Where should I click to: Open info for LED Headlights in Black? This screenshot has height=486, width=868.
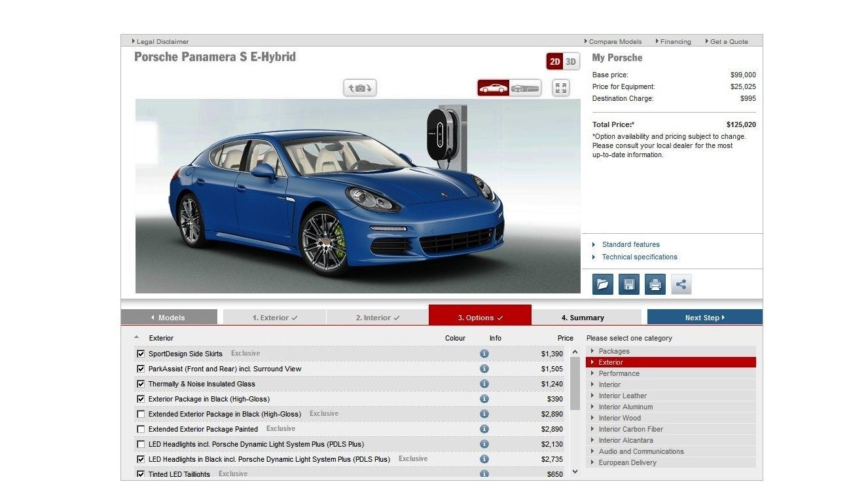click(x=484, y=459)
